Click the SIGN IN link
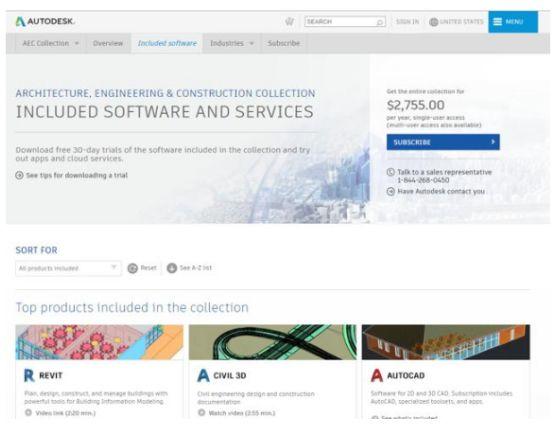The image size is (560, 436). (408, 22)
